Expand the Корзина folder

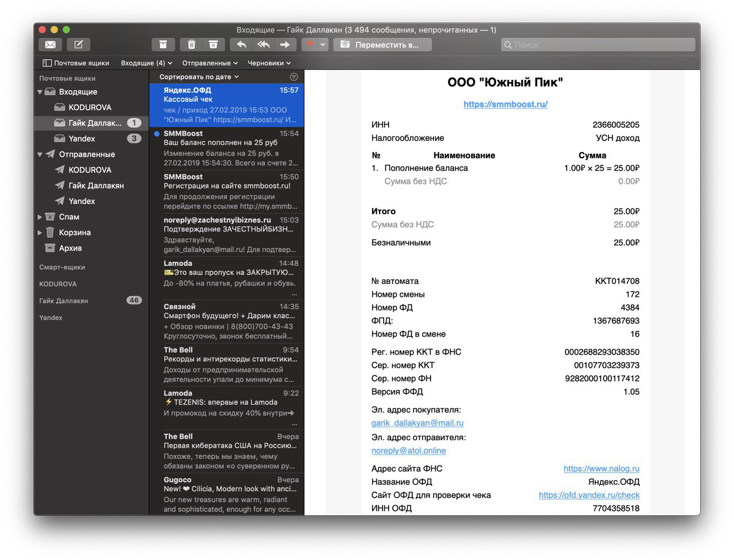[x=40, y=233]
